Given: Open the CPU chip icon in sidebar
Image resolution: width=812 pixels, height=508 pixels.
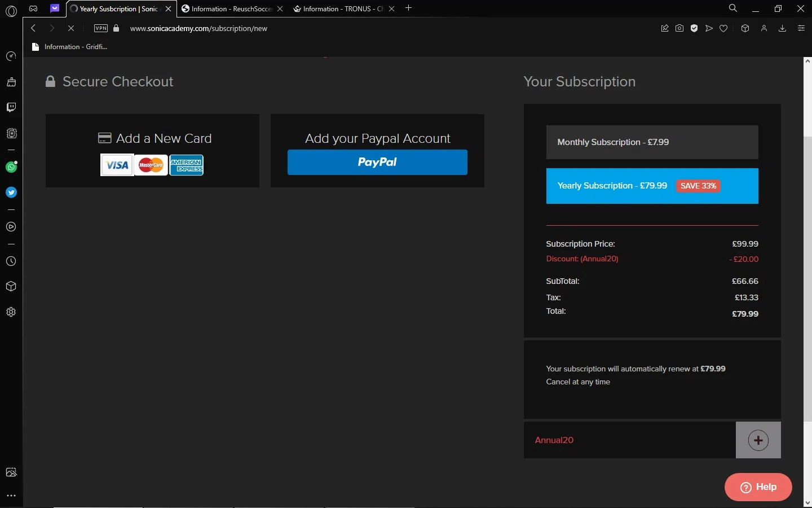Looking at the screenshot, I should [11, 133].
